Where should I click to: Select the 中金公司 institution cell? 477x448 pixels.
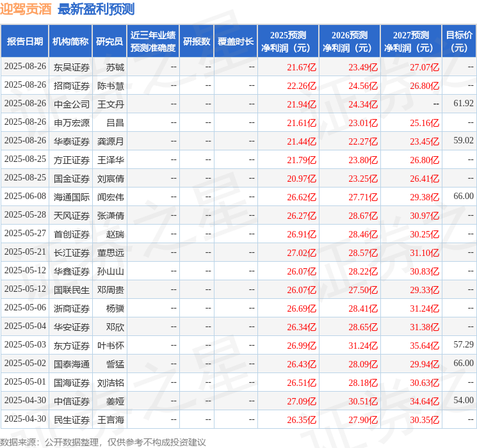(71, 104)
